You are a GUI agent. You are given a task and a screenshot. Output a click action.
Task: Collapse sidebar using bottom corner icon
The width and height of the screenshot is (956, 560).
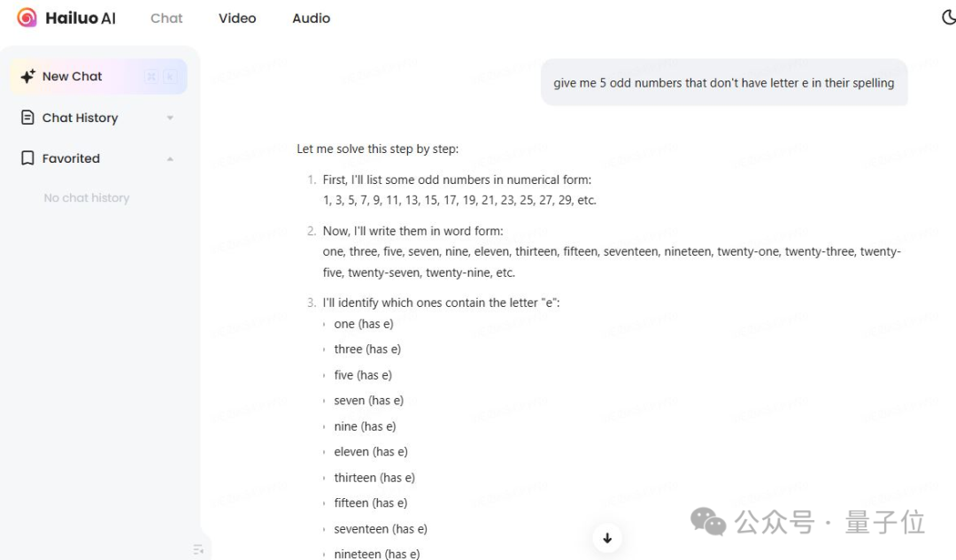click(198, 549)
